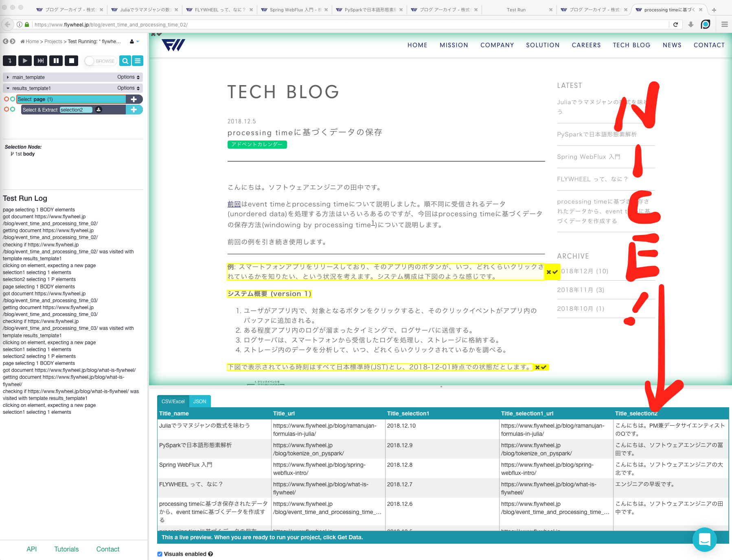732x560 pixels.
Task: Click green circle beside Select page
Action: 13,99
